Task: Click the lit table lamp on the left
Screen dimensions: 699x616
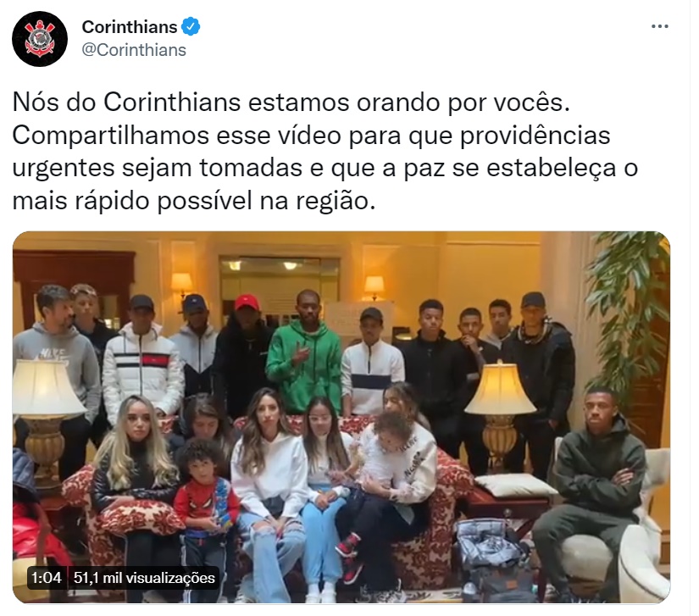Action: (x=46, y=410)
